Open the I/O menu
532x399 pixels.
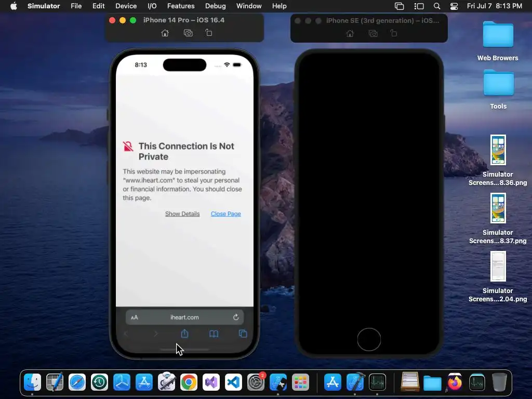click(152, 6)
